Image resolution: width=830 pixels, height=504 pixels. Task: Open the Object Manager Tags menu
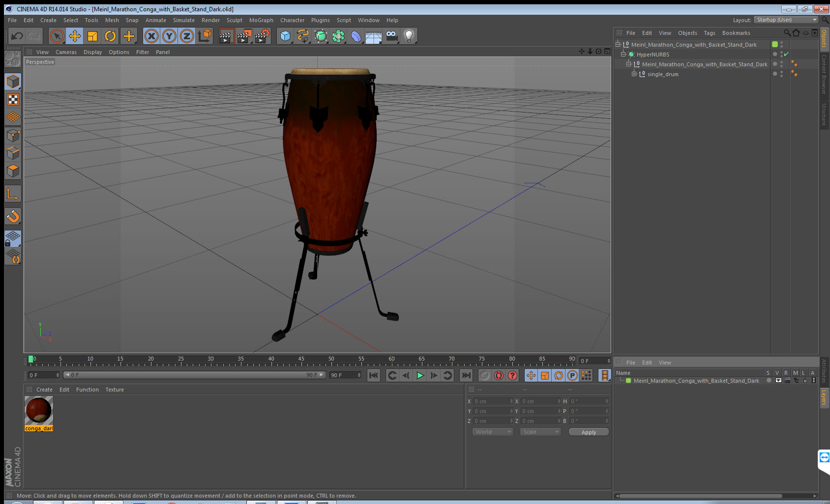710,33
